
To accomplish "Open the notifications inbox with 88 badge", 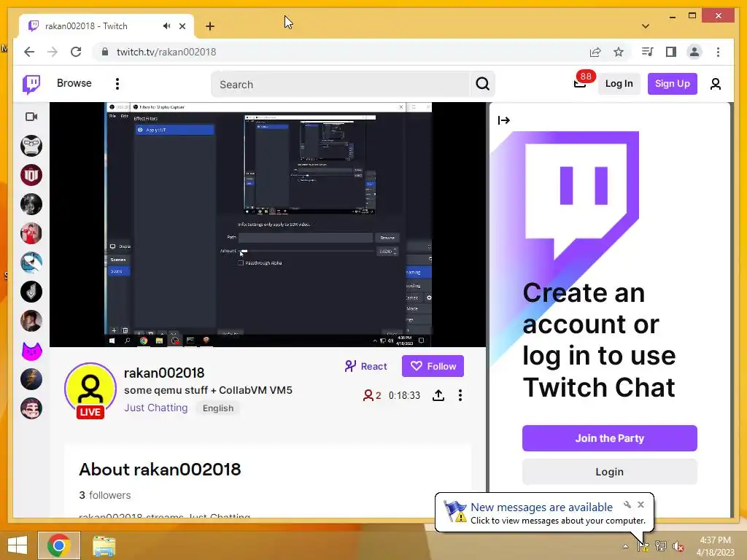I will coord(580,83).
